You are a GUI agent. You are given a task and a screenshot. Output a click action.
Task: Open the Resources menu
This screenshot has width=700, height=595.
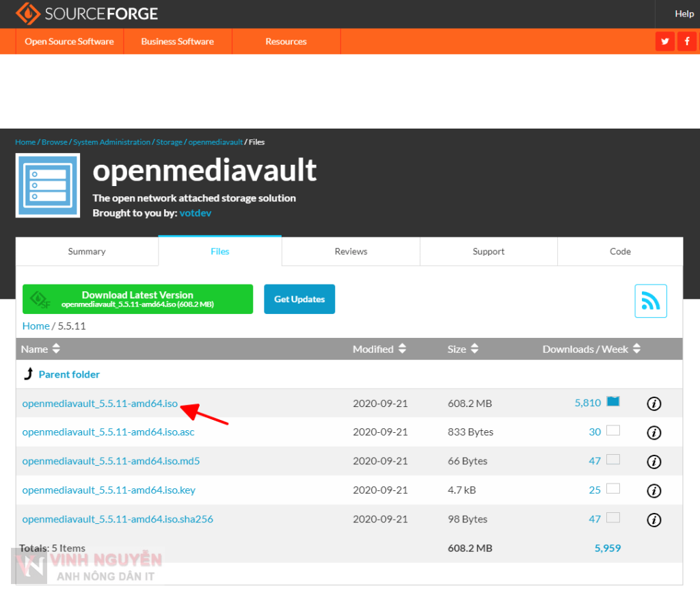click(x=286, y=42)
